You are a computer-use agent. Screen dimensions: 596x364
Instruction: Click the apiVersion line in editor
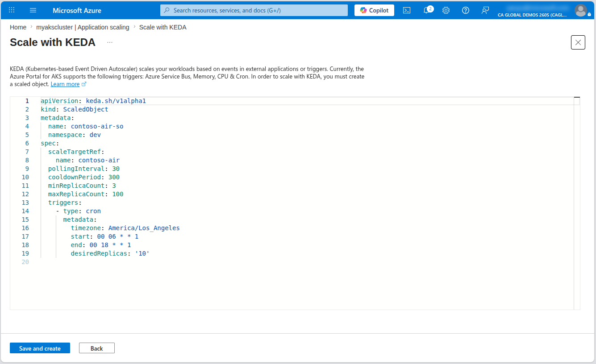93,101
